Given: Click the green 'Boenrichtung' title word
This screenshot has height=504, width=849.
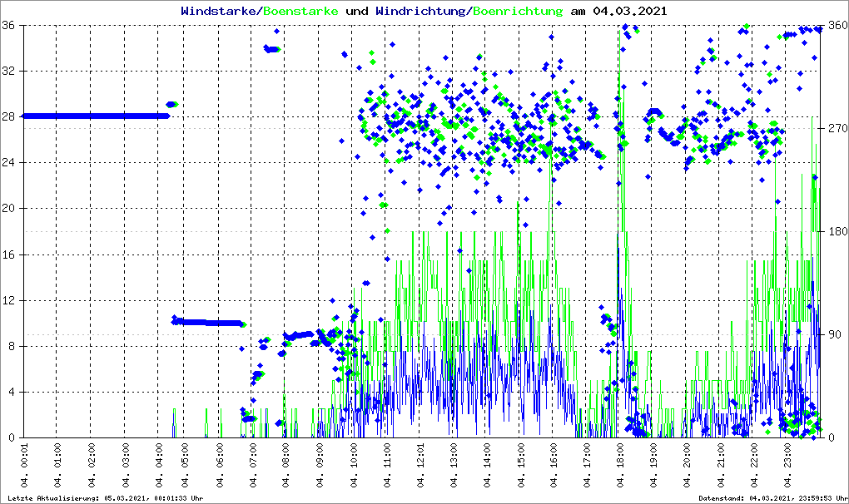Looking at the screenshot, I should pos(518,12).
